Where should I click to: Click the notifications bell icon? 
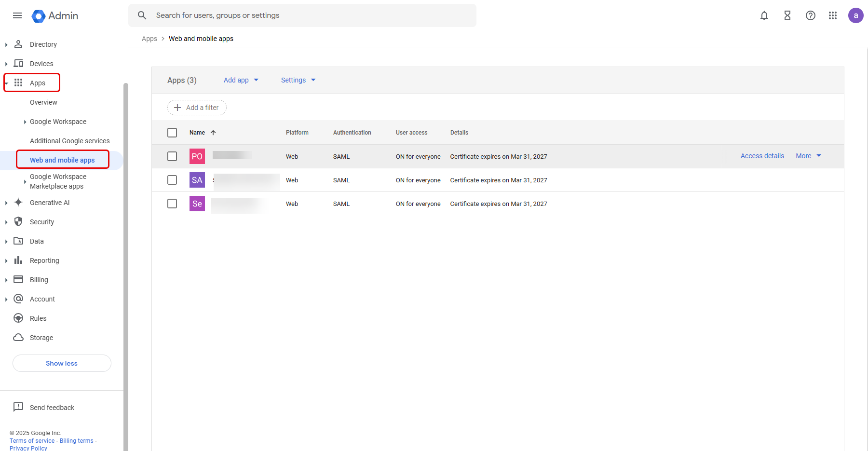pyautogui.click(x=764, y=15)
